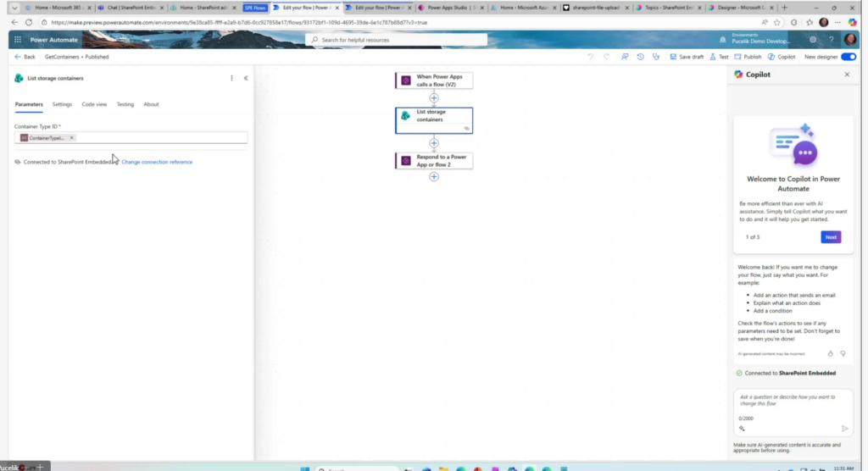Open the SPE Flows tab group label
The width and height of the screenshot is (868, 471).
254,8
